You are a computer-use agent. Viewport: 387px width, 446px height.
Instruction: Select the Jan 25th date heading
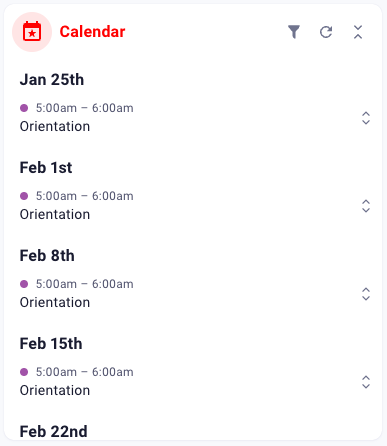coord(52,80)
